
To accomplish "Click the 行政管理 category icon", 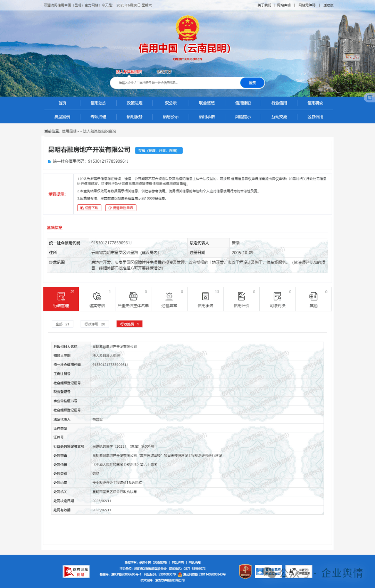I will (x=61, y=296).
